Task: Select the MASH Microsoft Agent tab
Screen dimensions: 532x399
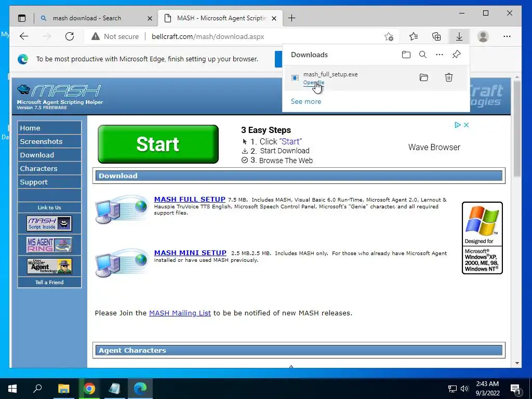Action: [220, 18]
